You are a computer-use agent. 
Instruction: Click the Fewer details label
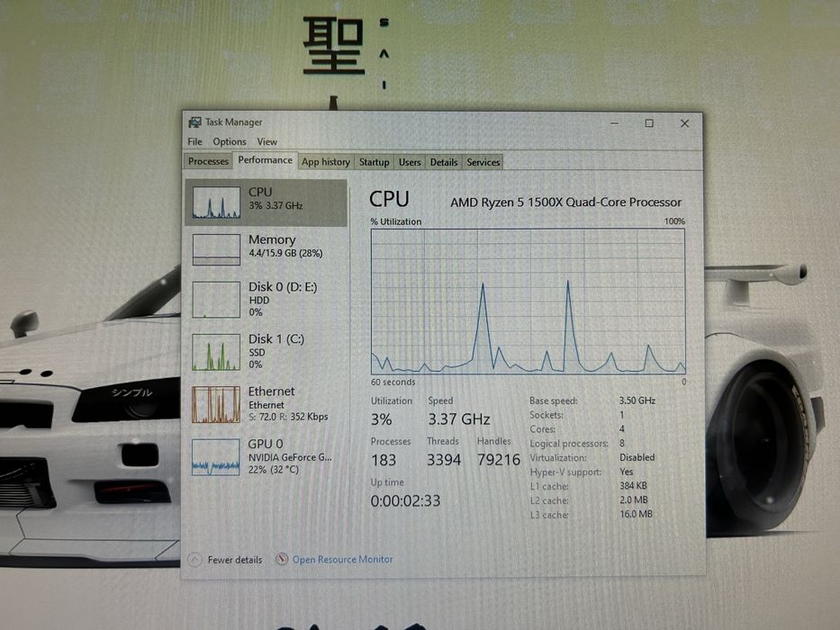[x=235, y=560]
